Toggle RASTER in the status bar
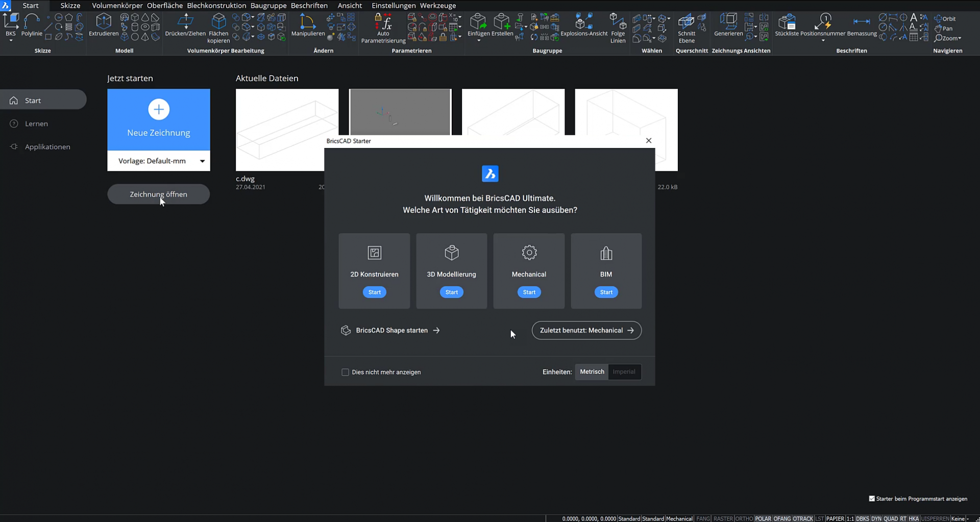The image size is (980, 522). (723, 518)
